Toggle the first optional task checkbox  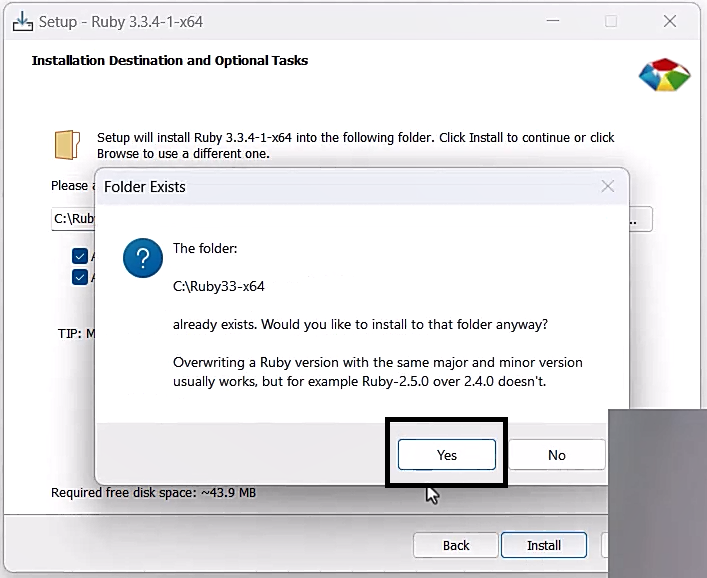point(80,256)
